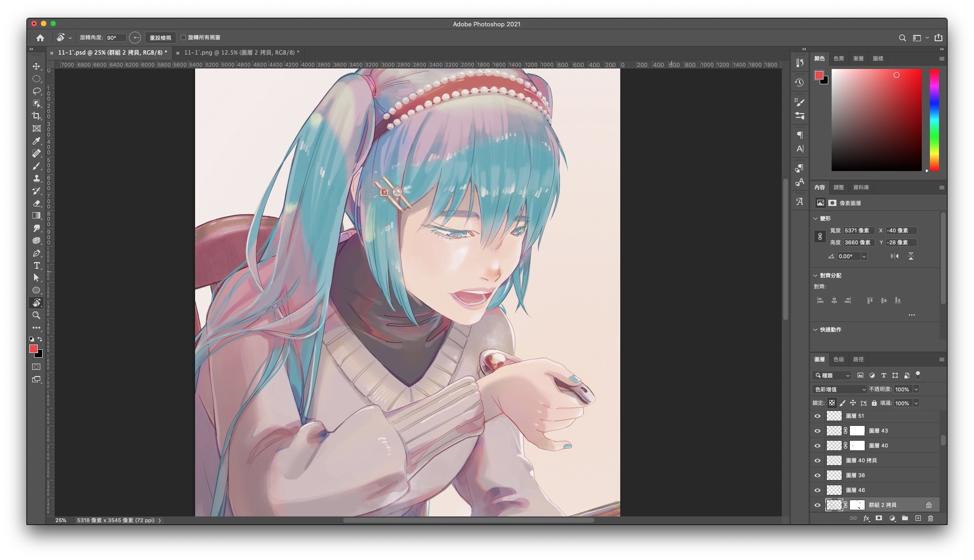
Task: Open the 填滿 fill dropdown arrow
Action: [x=916, y=403]
